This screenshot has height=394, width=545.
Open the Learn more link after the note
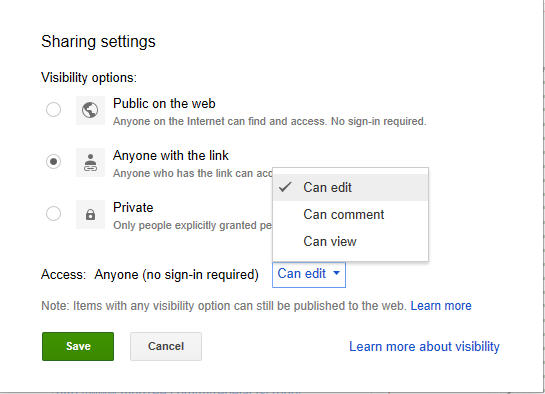pos(441,306)
